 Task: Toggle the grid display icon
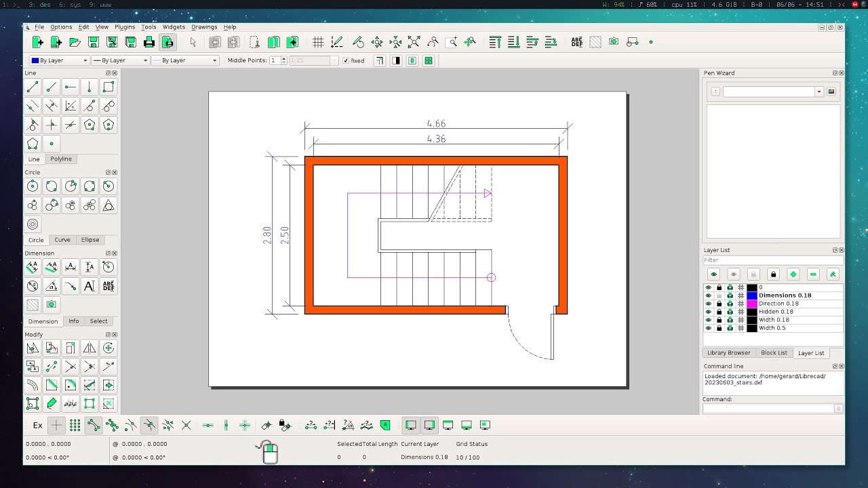point(317,42)
